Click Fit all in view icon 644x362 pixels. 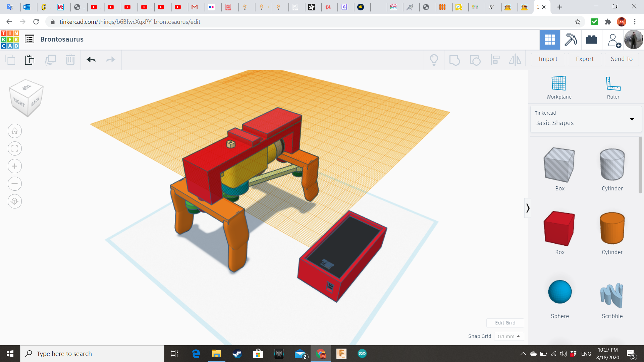(x=15, y=148)
